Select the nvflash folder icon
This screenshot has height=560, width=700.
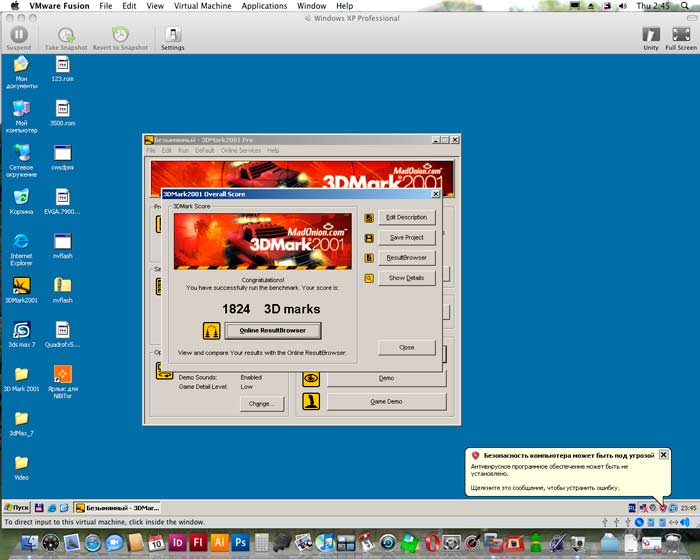62,290
